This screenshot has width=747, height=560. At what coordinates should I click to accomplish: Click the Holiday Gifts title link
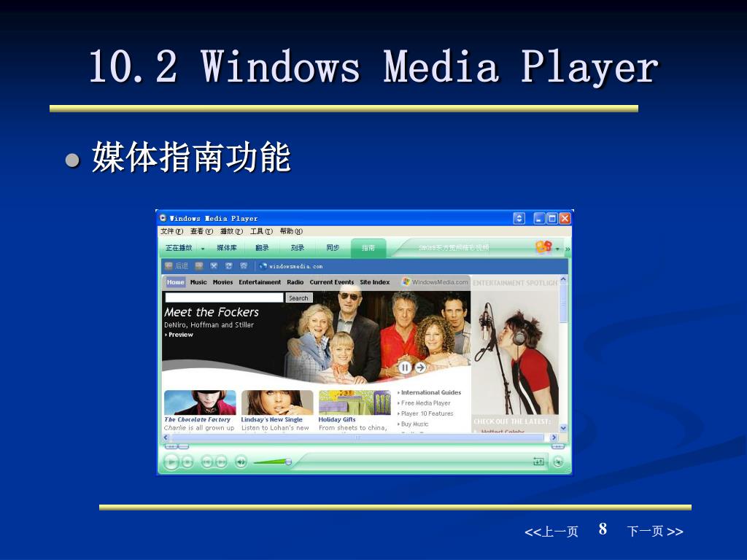coord(337,419)
